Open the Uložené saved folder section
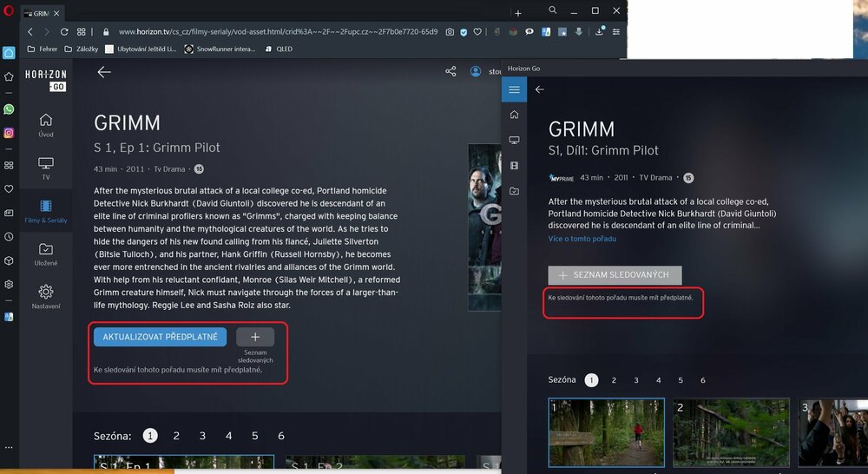 point(46,254)
